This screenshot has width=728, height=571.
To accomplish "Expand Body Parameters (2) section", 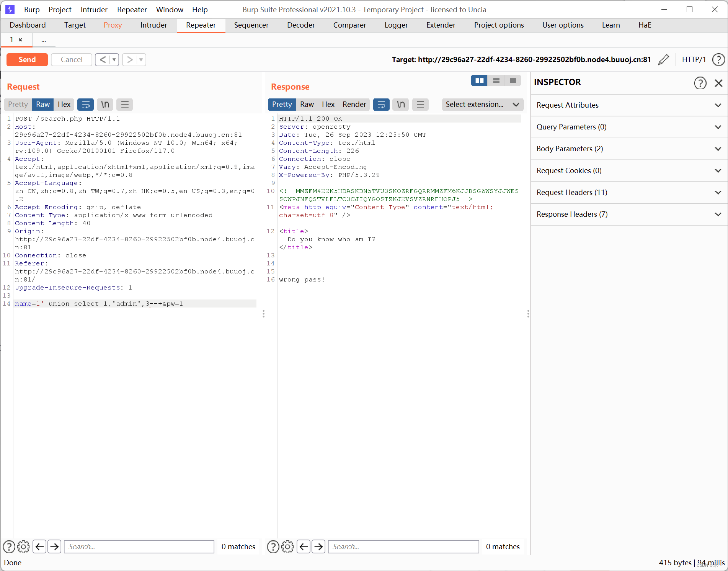I will [x=629, y=149].
